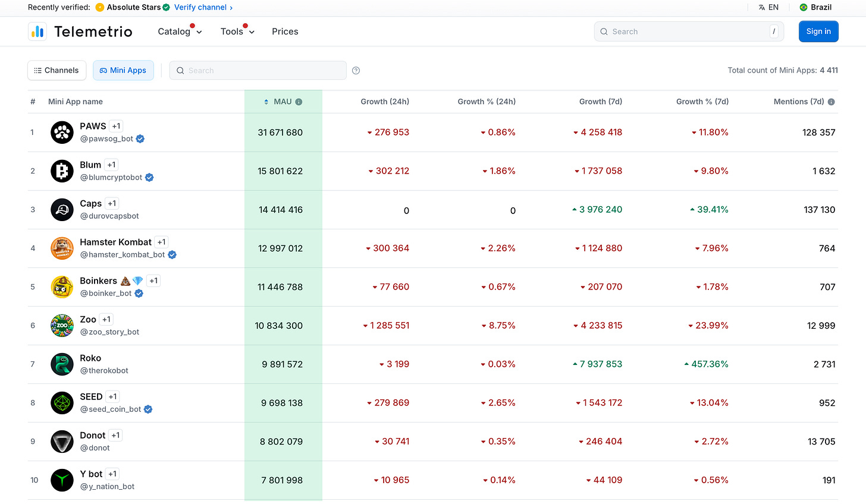The height and width of the screenshot is (504, 866).
Task: Click Blum verified checkmark badge
Action: tap(149, 178)
